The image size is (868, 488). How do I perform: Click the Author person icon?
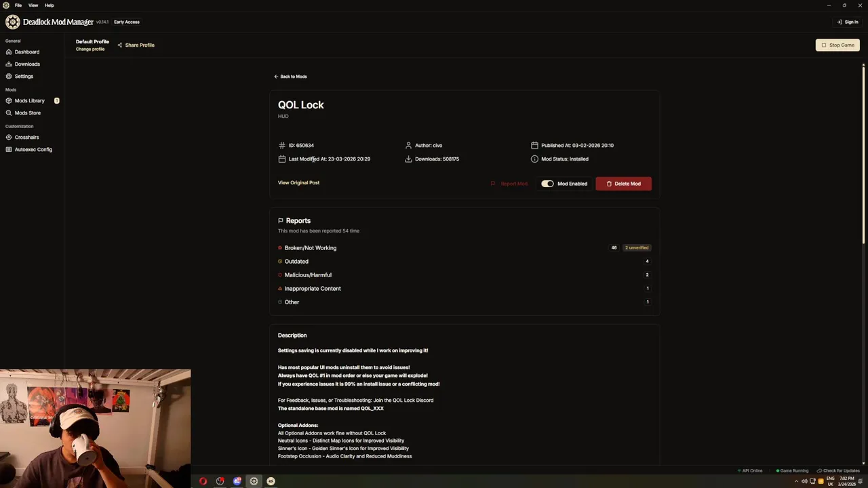(x=408, y=145)
